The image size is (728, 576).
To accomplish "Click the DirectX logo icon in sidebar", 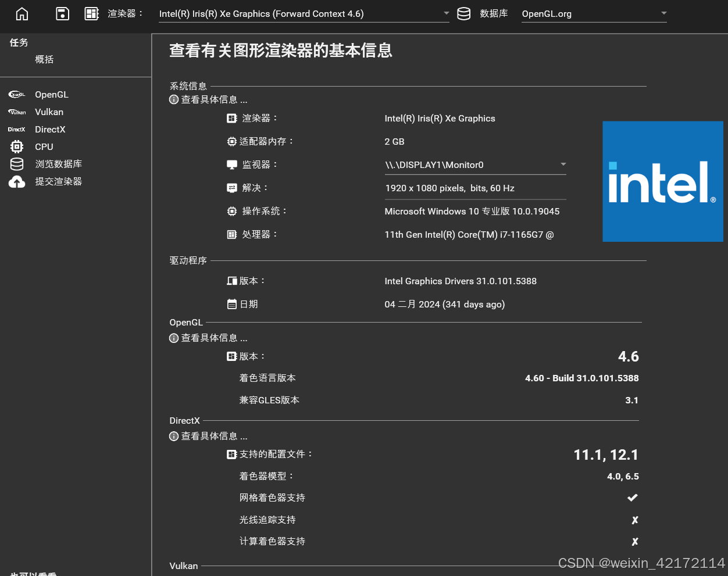I will (17, 130).
